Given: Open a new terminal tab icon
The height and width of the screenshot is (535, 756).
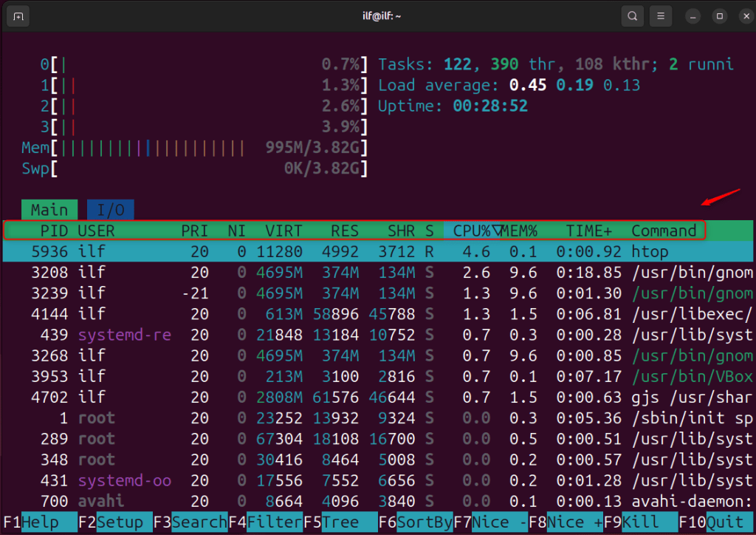Looking at the screenshot, I should [x=18, y=16].
